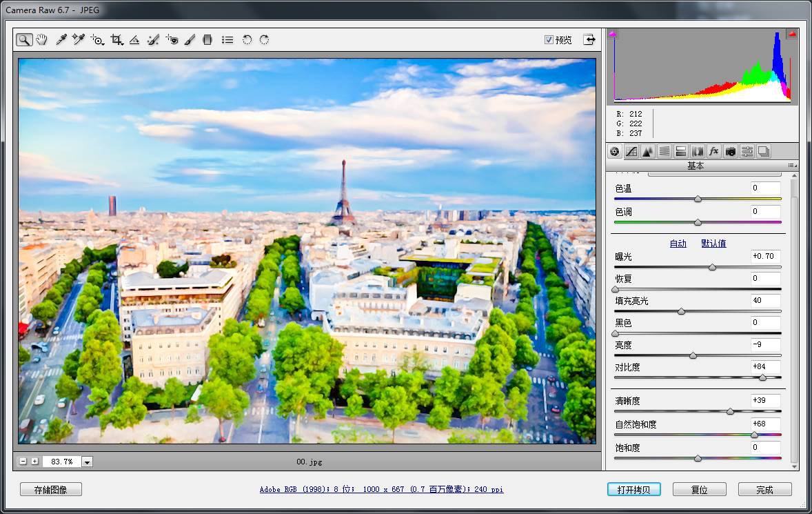This screenshot has height=514, width=812.
Task: Open the 基本 panel flyout menu
Action: coord(792,166)
